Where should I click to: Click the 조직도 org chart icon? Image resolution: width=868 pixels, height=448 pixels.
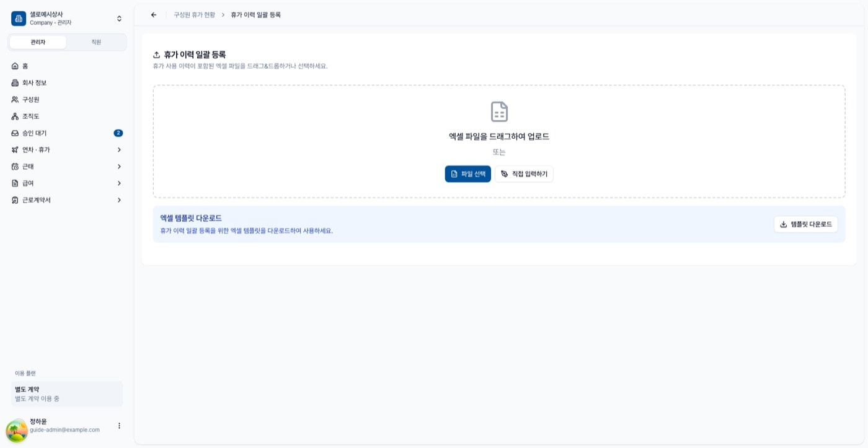(x=15, y=116)
